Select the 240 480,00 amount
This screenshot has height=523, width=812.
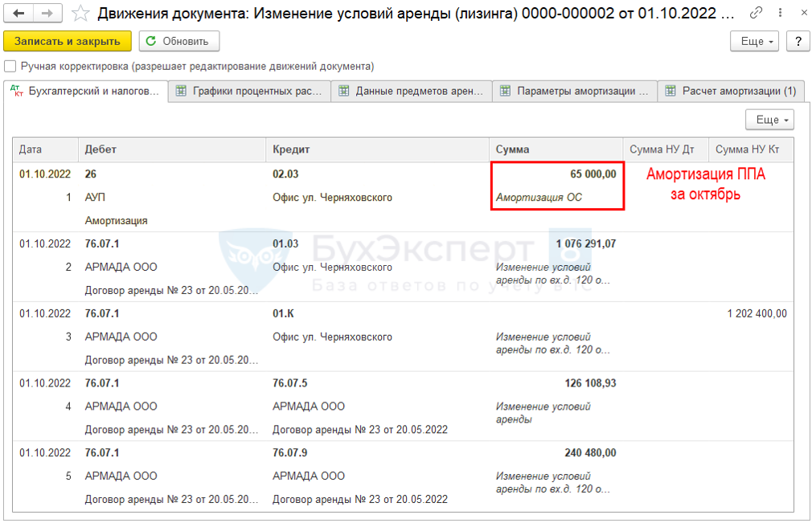pos(590,452)
